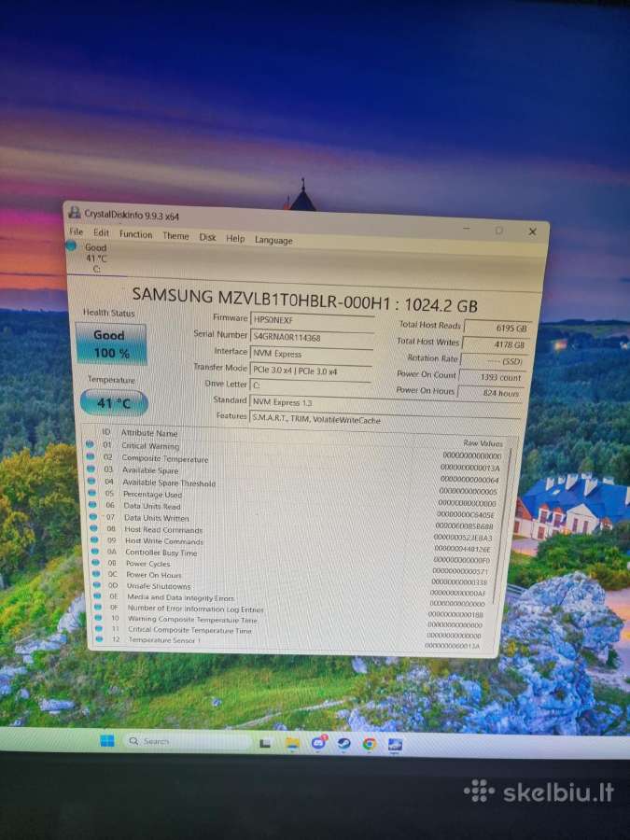Select the Critical Composite Temperature Time row text
The image size is (630, 840).
(x=190, y=630)
